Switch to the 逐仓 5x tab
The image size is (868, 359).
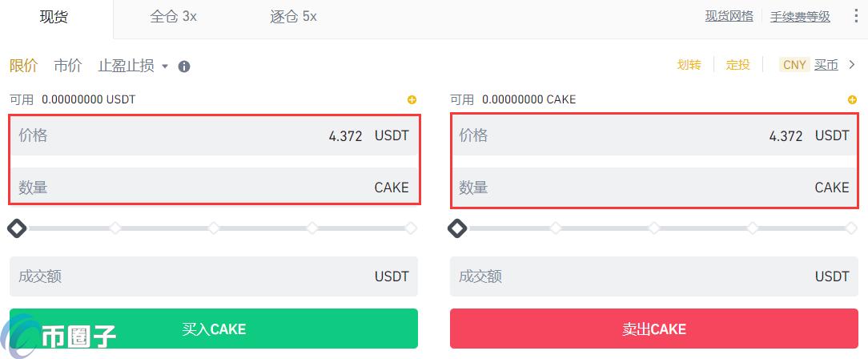click(x=293, y=17)
